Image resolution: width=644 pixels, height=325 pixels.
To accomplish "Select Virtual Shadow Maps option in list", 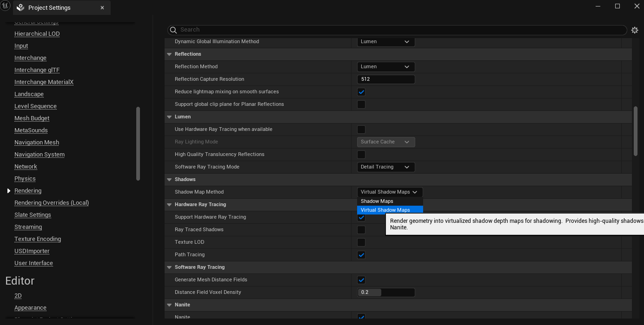I will [390, 210].
